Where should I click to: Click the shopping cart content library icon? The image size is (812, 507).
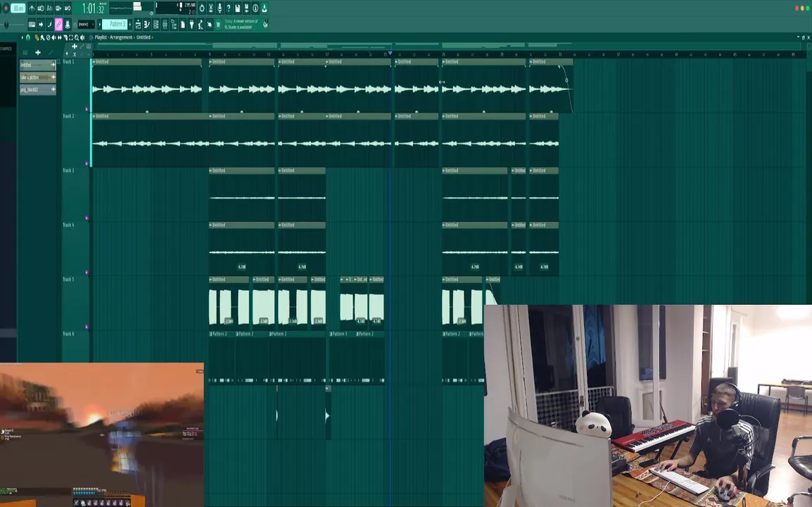point(218,25)
